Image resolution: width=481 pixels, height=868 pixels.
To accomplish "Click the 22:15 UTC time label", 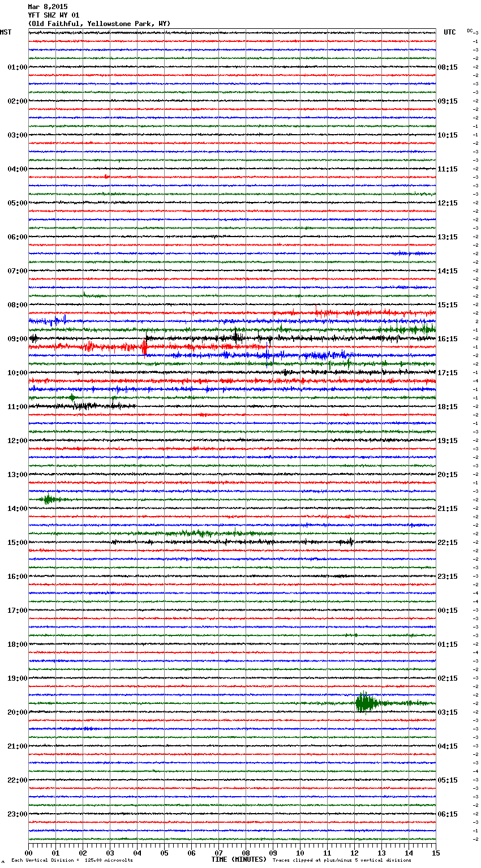I will click(448, 543).
